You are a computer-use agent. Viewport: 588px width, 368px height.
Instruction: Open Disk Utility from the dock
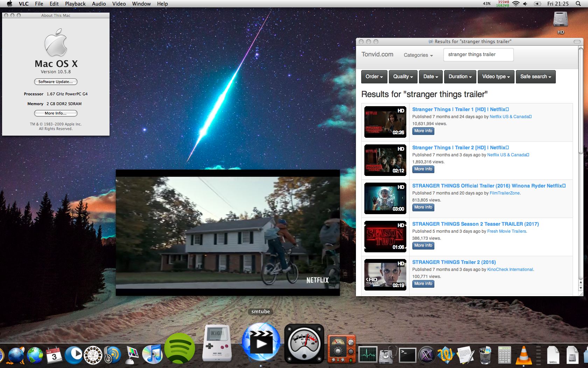click(387, 355)
